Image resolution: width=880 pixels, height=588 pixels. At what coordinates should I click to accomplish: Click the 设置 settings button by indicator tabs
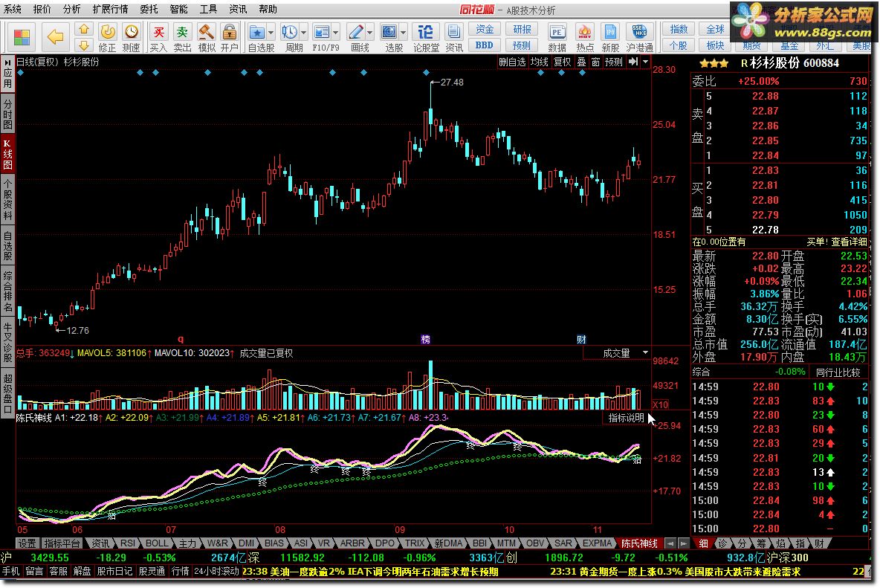point(26,543)
